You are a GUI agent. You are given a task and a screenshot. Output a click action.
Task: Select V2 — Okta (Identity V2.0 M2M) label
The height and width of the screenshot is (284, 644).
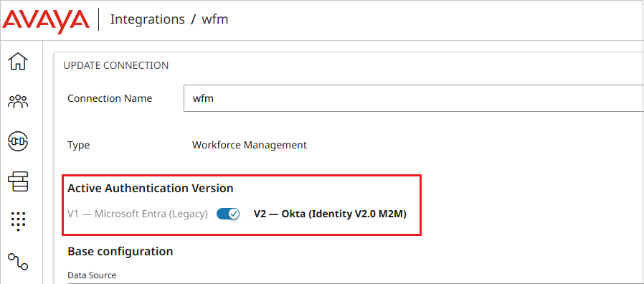point(330,214)
